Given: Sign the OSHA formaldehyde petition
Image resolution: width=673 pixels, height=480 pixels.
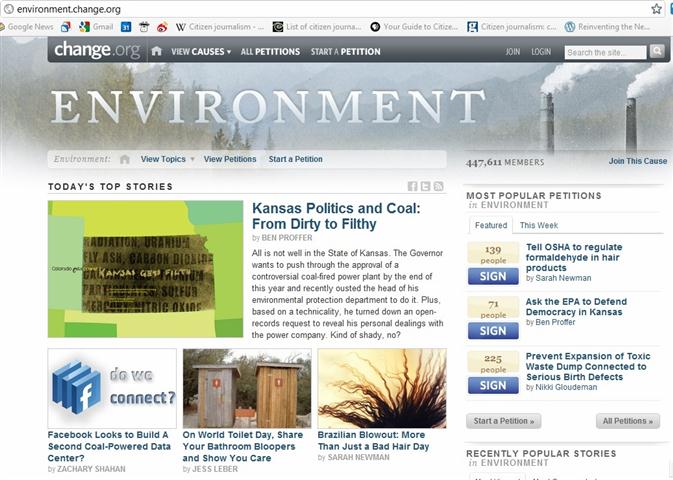Looking at the screenshot, I should click(493, 276).
